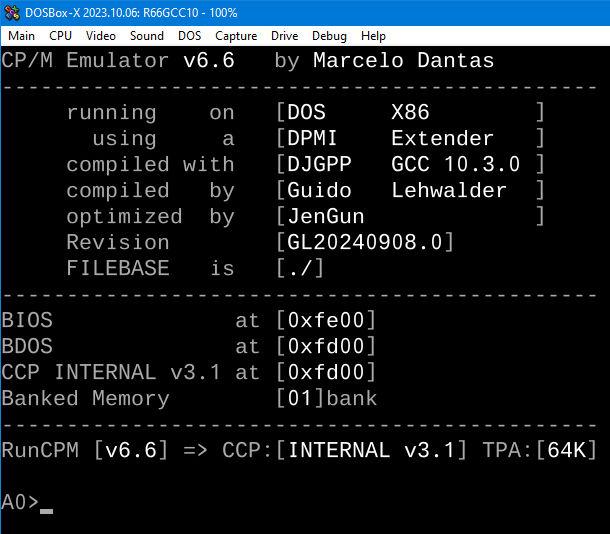Click the 'compiled with' label
The width and height of the screenshot is (610, 534).
coord(151,164)
